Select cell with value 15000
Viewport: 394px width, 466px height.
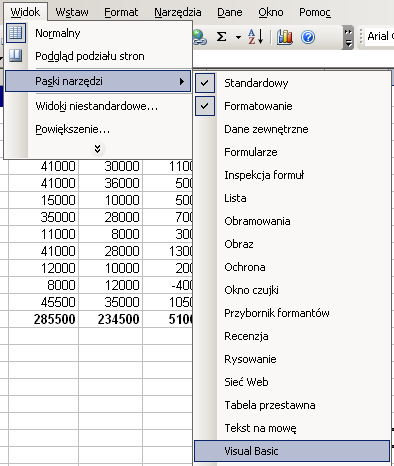click(44, 200)
